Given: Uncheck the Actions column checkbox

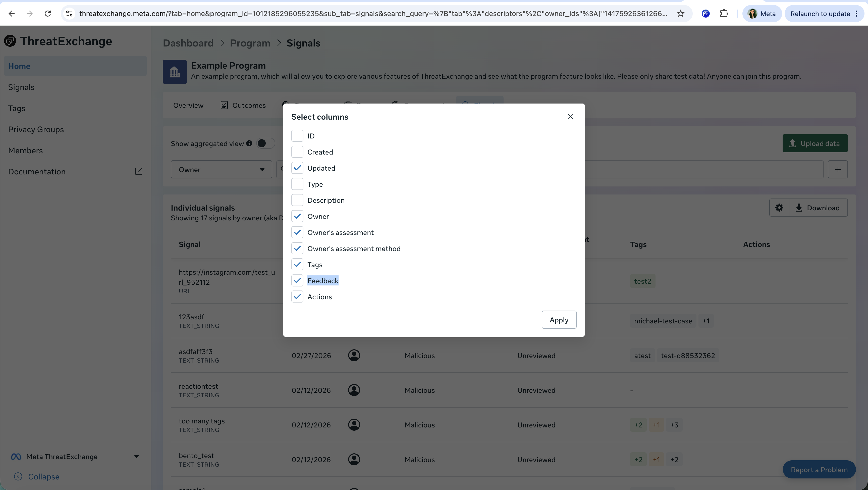Looking at the screenshot, I should 297,297.
